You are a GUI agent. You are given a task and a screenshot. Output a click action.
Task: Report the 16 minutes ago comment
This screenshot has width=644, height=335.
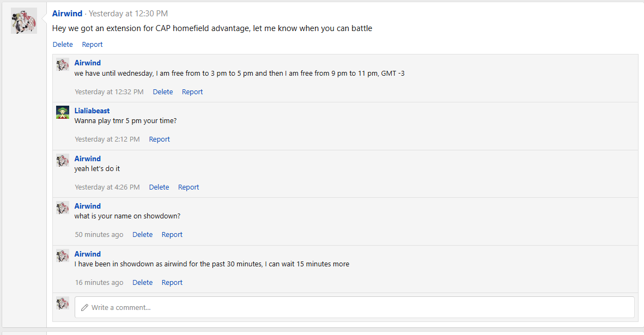[x=172, y=283]
